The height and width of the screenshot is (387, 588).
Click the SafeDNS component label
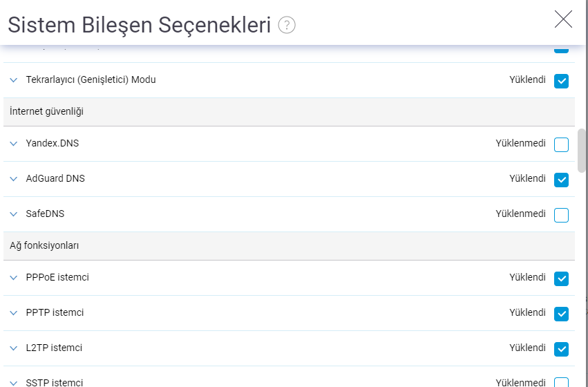45,214
